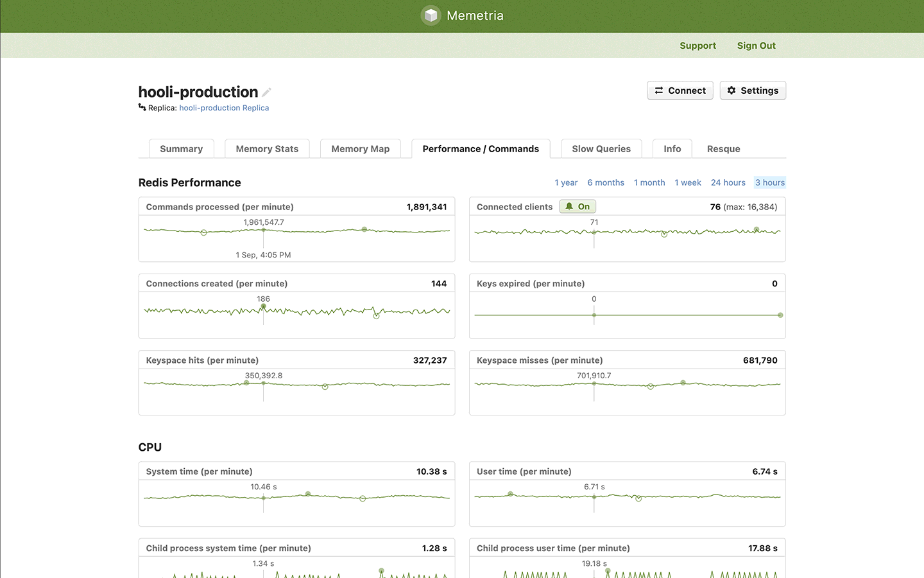Image resolution: width=924 pixels, height=578 pixels.
Task: Open the Summary tab
Action: (181, 148)
